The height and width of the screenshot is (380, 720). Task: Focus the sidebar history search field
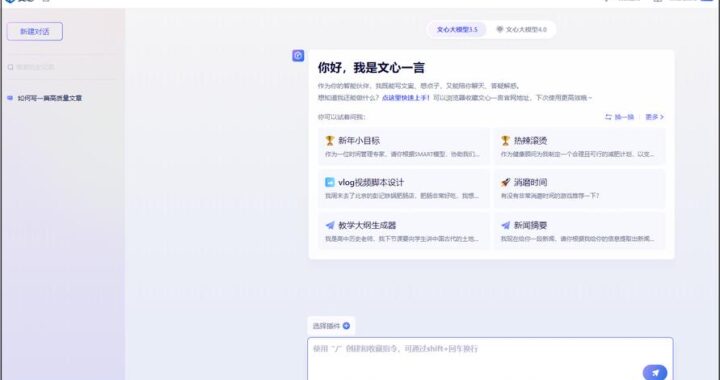(62, 67)
